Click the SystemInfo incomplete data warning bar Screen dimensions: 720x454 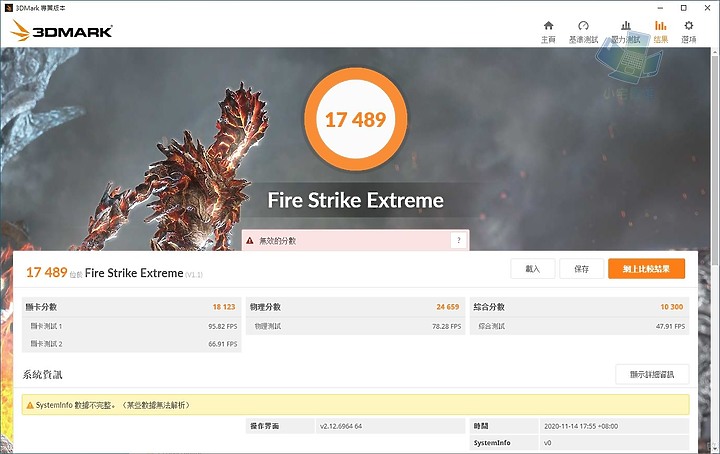pyautogui.click(x=355, y=405)
